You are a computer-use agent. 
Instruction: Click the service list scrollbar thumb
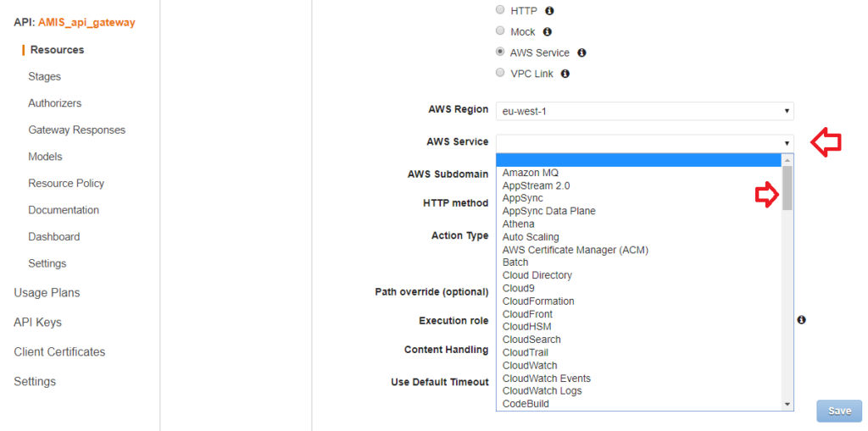(787, 188)
